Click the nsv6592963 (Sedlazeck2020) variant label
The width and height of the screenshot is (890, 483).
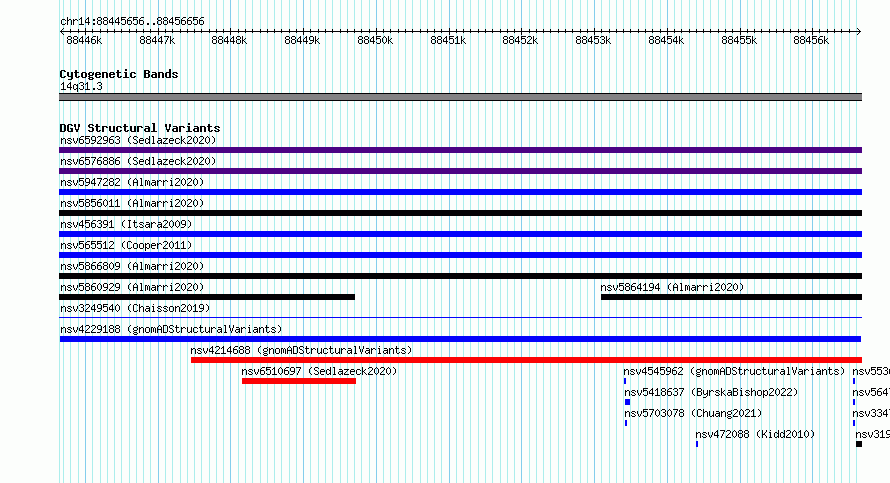point(138,140)
